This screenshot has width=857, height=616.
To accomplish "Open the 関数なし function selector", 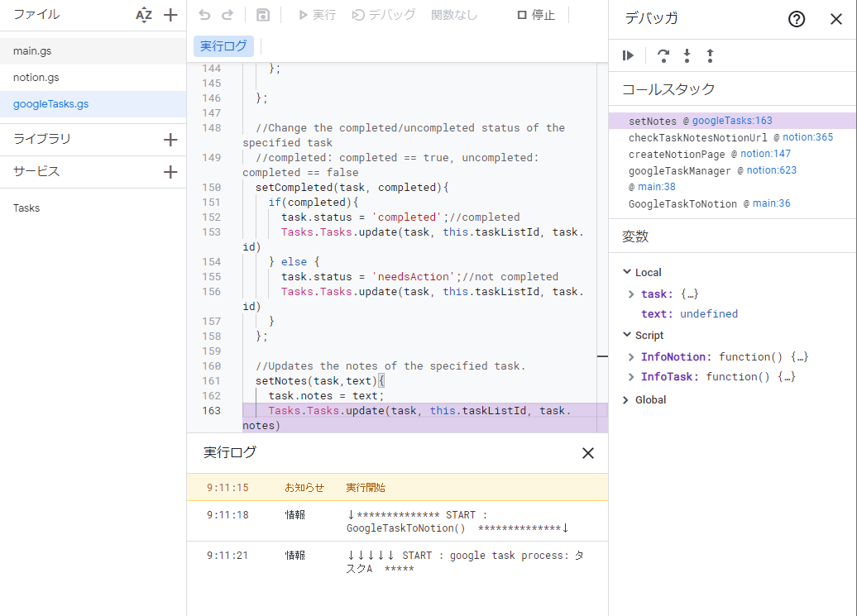I will (454, 15).
